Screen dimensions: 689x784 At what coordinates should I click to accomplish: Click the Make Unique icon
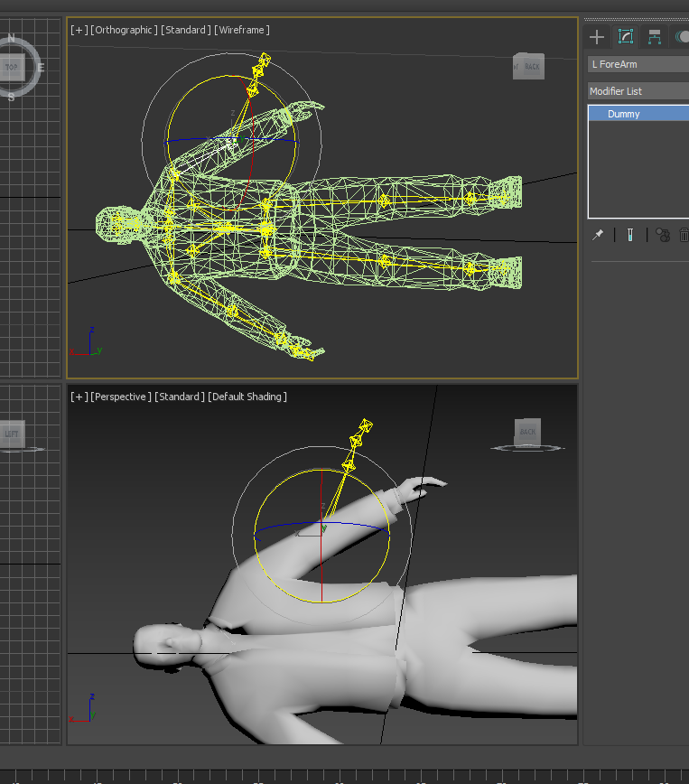(x=663, y=235)
